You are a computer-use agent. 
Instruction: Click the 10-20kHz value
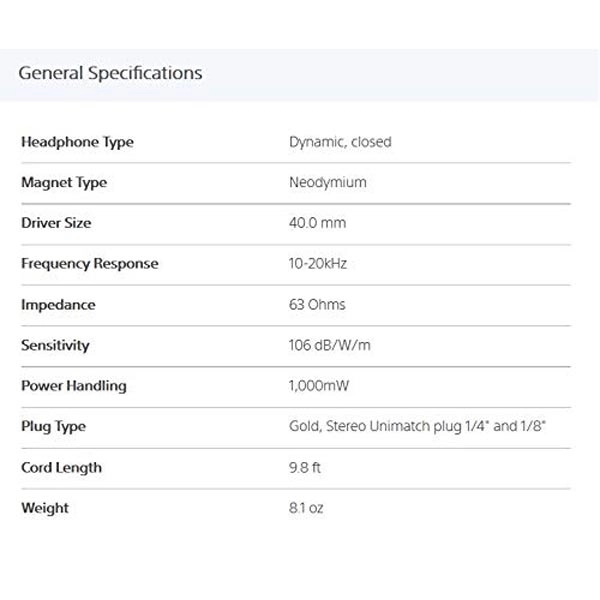click(318, 264)
